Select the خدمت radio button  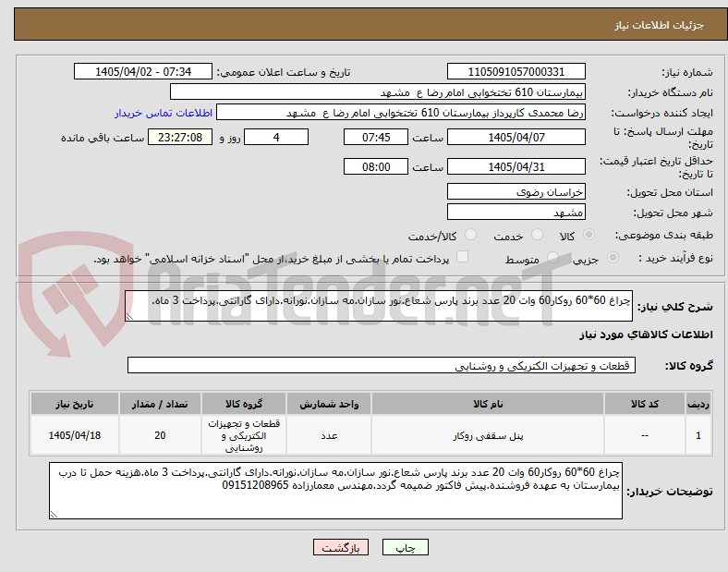[537, 235]
